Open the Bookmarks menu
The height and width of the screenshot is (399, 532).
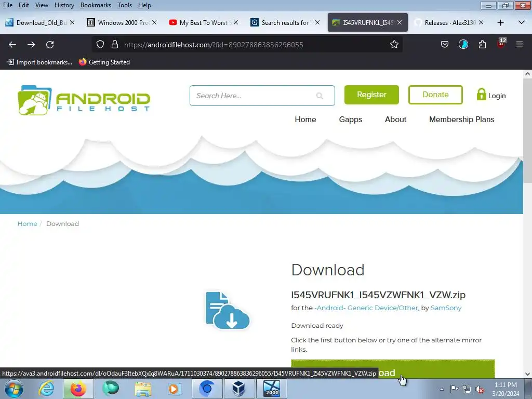pyautogui.click(x=96, y=5)
